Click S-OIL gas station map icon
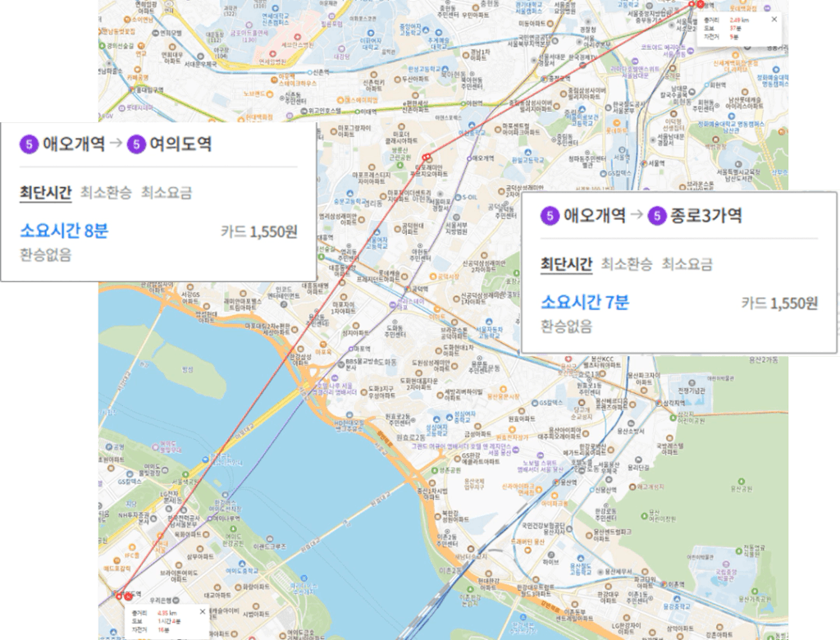This screenshot has width=840, height=640. coord(459,197)
